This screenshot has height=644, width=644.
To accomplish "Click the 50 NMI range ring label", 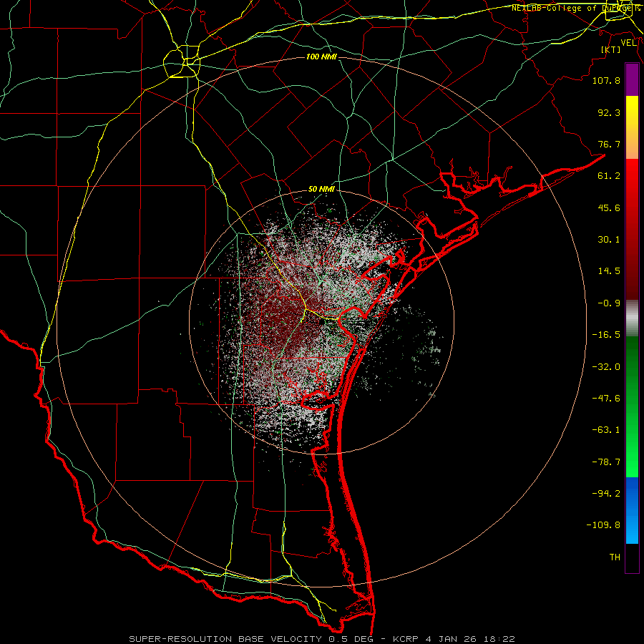I will point(321,190).
